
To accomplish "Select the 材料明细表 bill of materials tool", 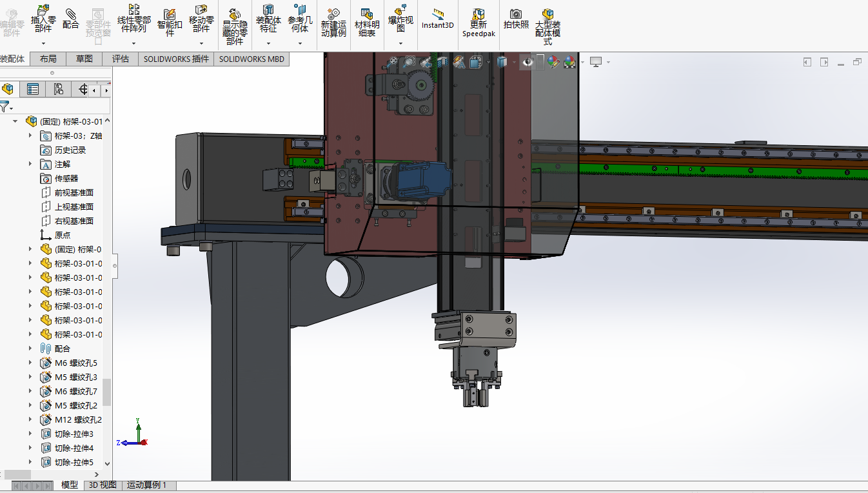I will point(367,23).
